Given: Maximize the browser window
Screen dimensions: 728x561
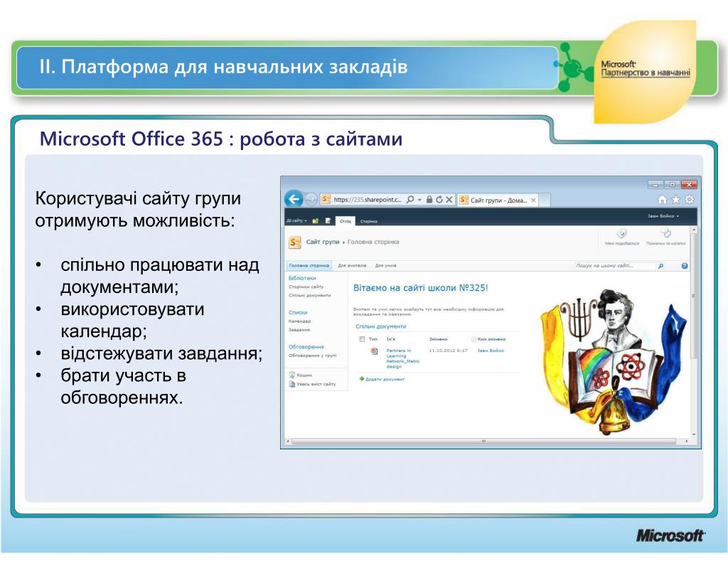Looking at the screenshot, I should [672, 184].
